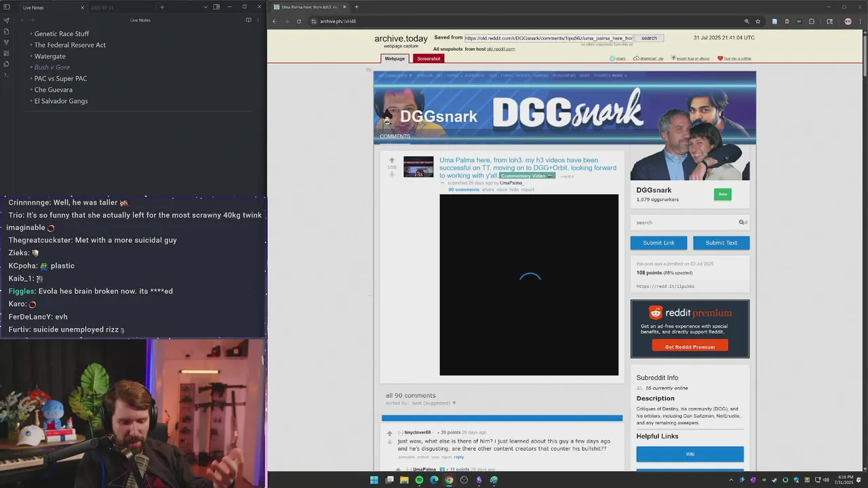This screenshot has height=488, width=868.
Task: Bookmark this page with the star icon
Action: coord(757,21)
